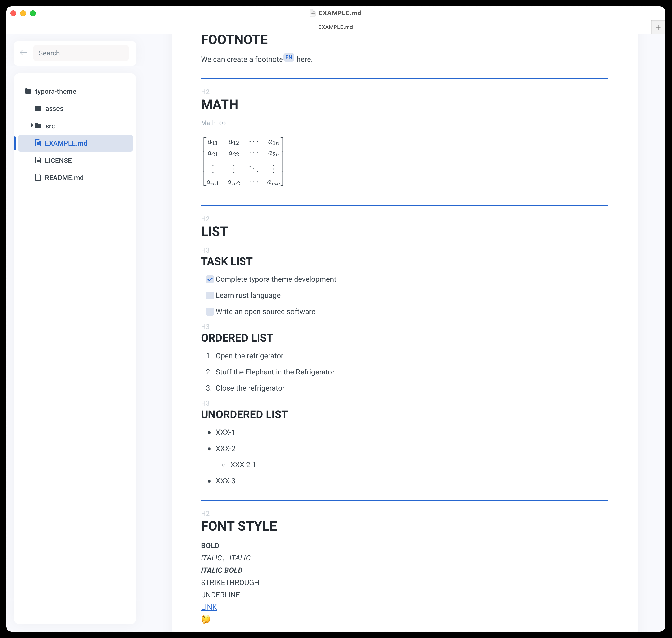672x638 pixels.
Task: Select EXAMPLE.md in the file tree
Action: pyautogui.click(x=66, y=143)
